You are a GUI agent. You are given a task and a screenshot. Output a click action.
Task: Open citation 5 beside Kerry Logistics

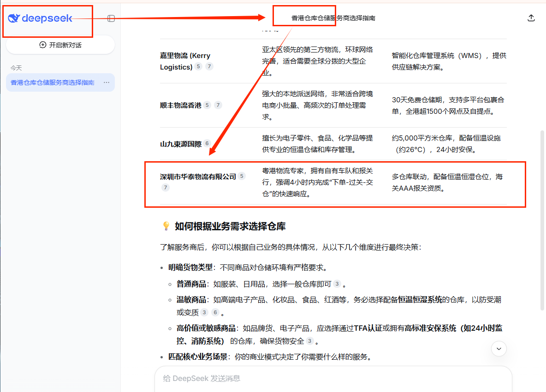point(198,67)
